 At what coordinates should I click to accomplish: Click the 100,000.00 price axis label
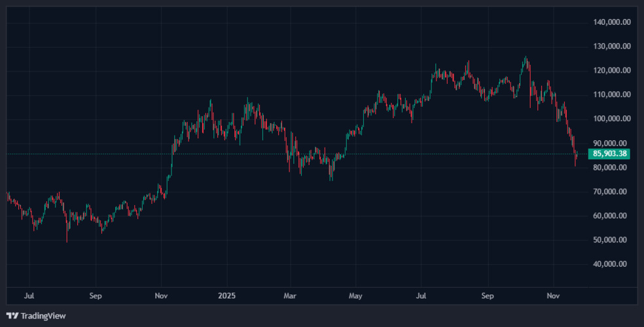[x=612, y=119]
